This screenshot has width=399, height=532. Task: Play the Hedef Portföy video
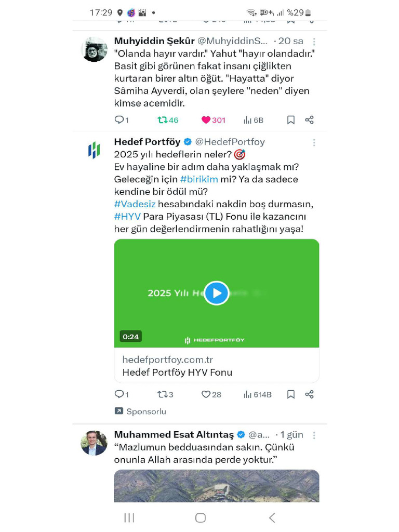point(217,293)
